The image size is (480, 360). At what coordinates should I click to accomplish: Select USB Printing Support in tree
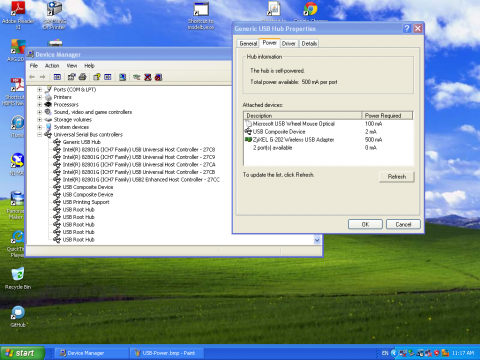(86, 202)
